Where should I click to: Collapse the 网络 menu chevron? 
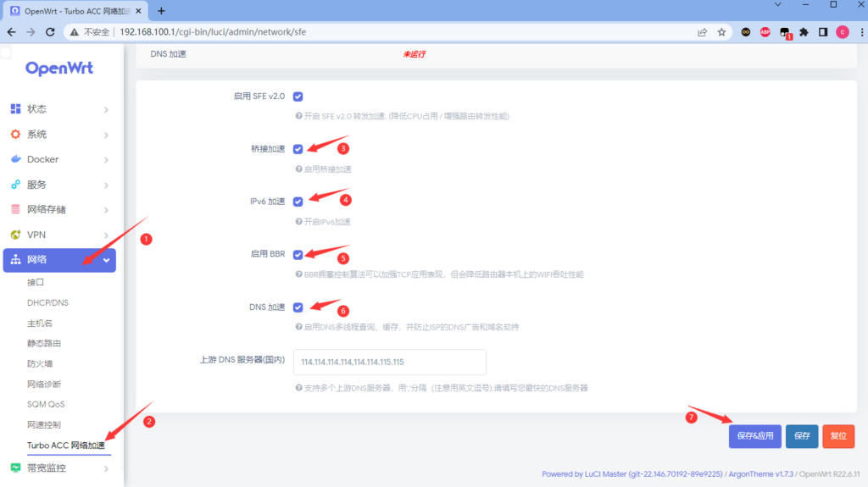pos(106,260)
